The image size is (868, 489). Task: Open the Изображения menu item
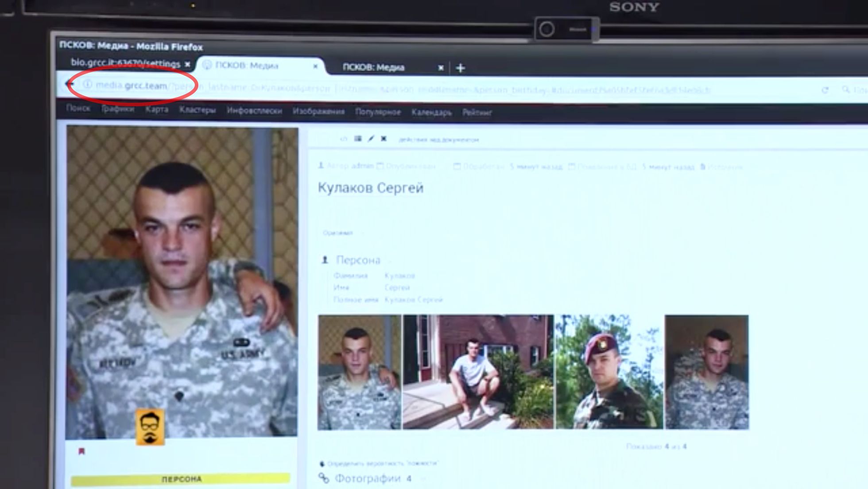click(x=318, y=111)
